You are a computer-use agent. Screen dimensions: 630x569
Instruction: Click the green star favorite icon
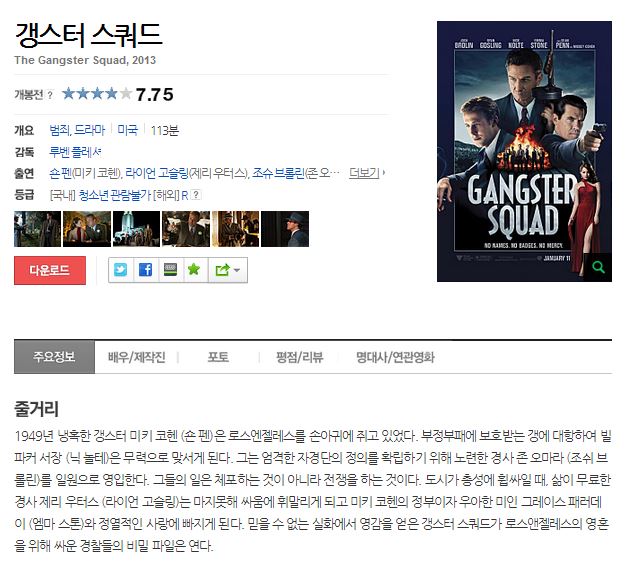coord(194,270)
